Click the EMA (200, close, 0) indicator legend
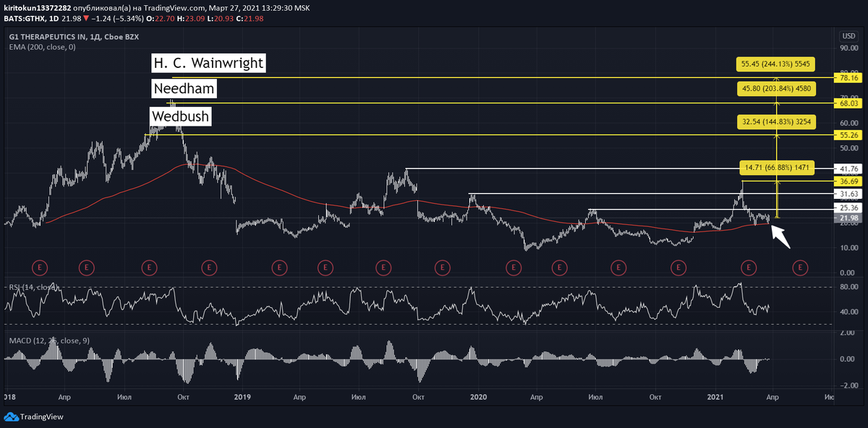Screen dimensions: 868x428 (x=42, y=47)
